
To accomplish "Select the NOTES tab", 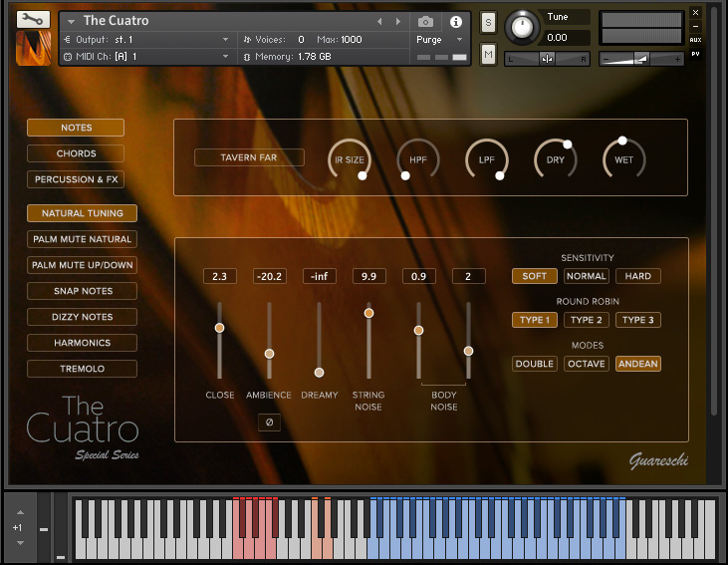I will tap(76, 128).
